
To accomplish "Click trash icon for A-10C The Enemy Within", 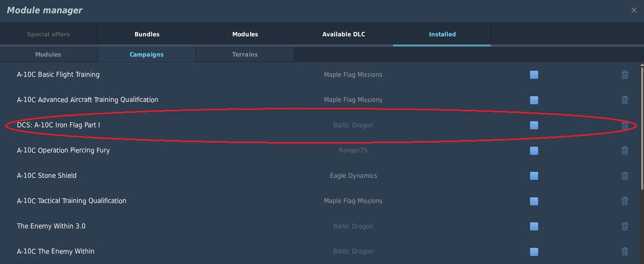I will [x=624, y=251].
